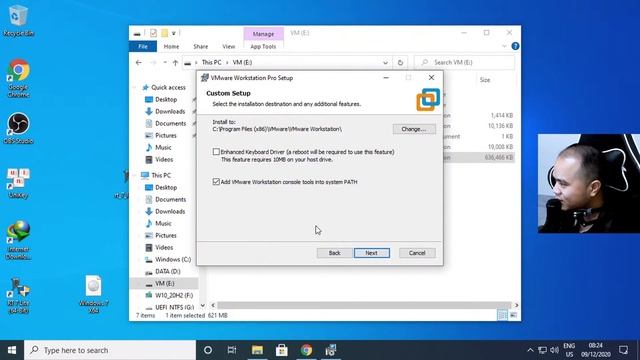Click Next in VMware setup
Viewport: 640px width, 360px height.
(x=371, y=253)
